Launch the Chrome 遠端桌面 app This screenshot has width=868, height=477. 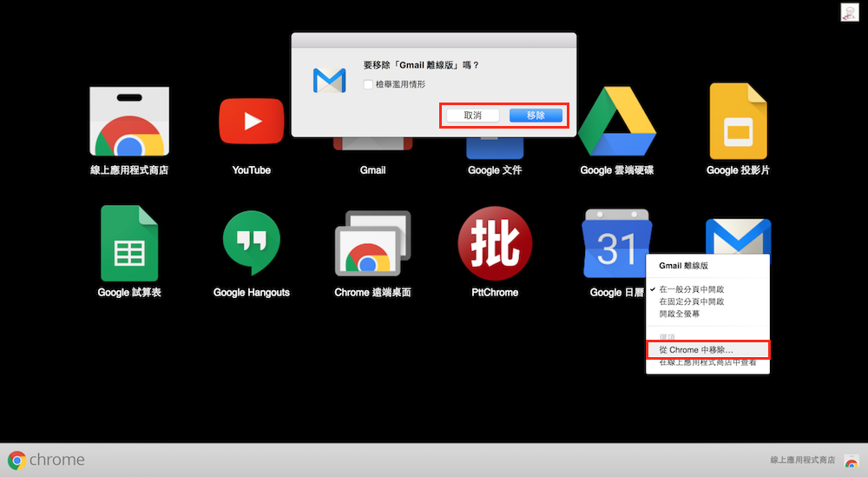pos(372,243)
